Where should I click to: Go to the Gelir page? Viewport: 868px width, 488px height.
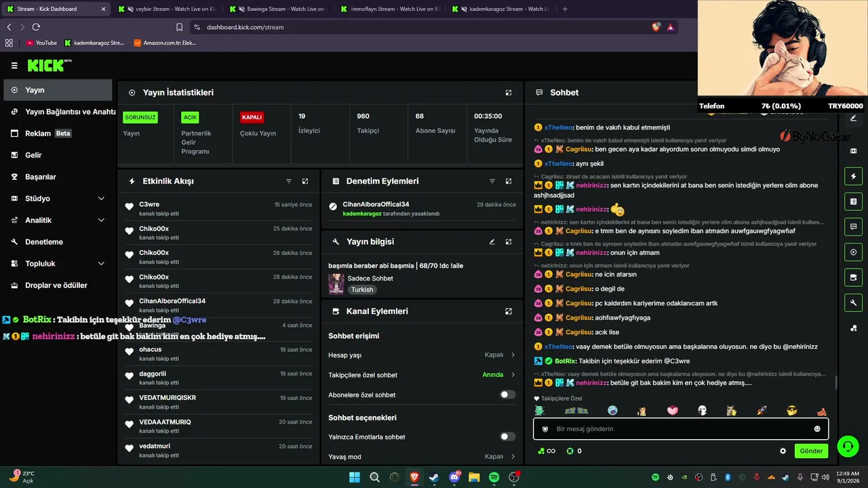click(x=58, y=155)
